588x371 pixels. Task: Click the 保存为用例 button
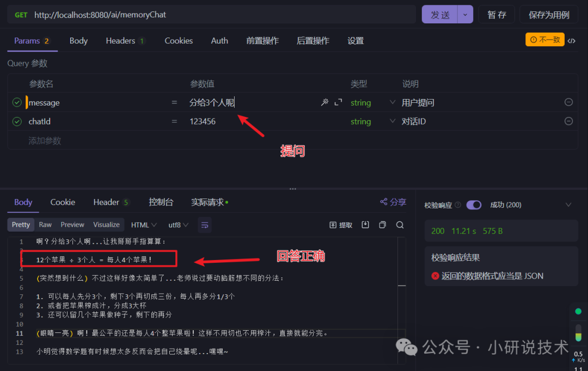tap(549, 15)
